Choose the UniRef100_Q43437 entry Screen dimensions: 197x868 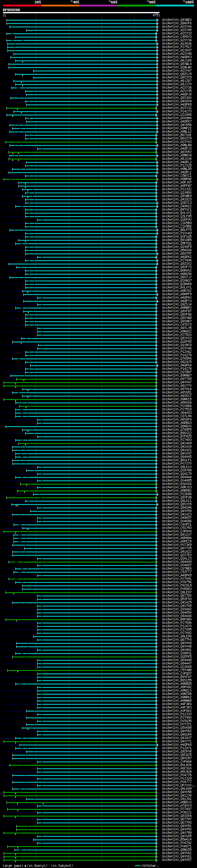pos(177,738)
